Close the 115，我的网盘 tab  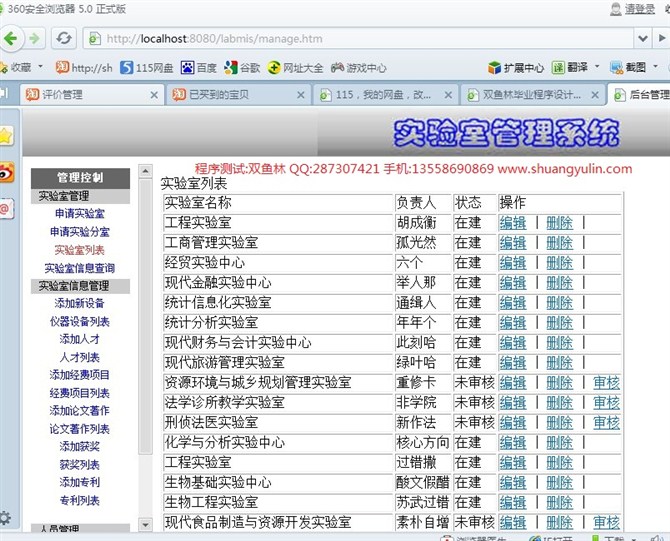[448, 95]
